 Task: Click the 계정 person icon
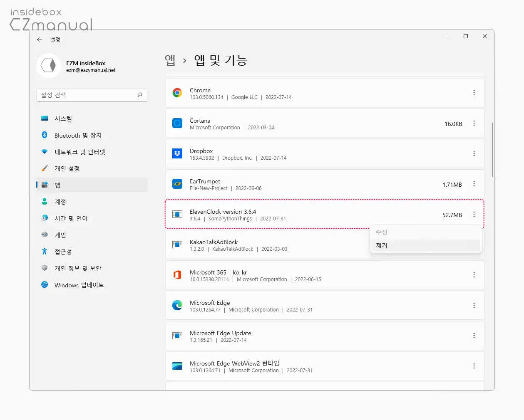point(45,201)
